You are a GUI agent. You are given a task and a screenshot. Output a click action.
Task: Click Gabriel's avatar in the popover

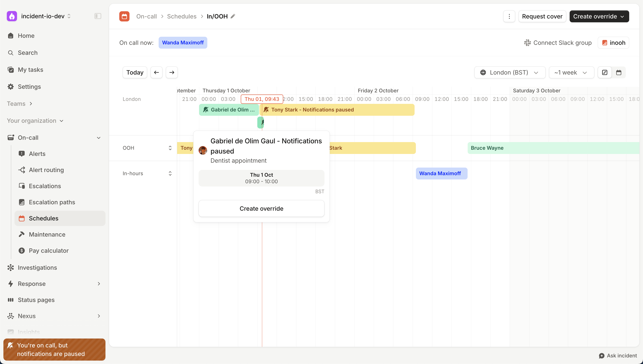coord(203,151)
